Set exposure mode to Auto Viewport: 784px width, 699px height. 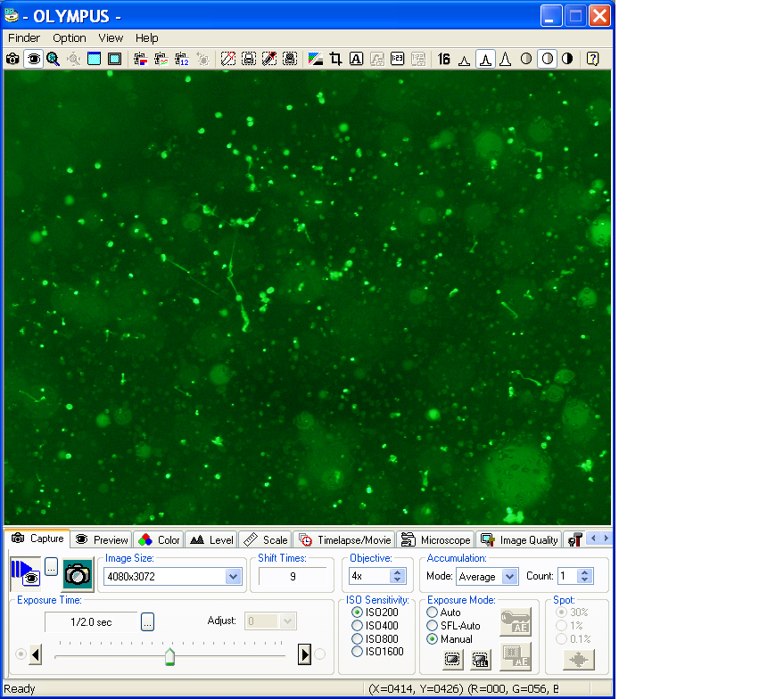click(433, 613)
